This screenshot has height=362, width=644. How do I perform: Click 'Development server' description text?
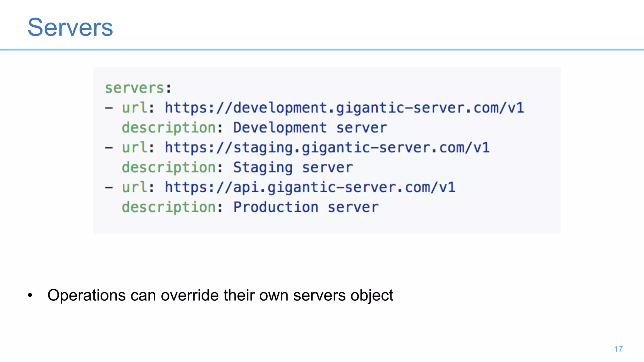310,128
